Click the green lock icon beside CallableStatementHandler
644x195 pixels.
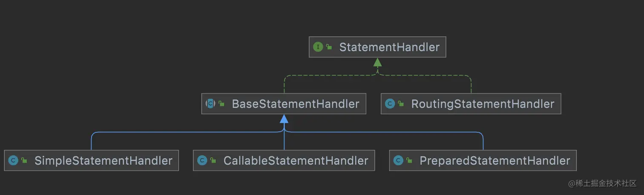[x=213, y=161]
